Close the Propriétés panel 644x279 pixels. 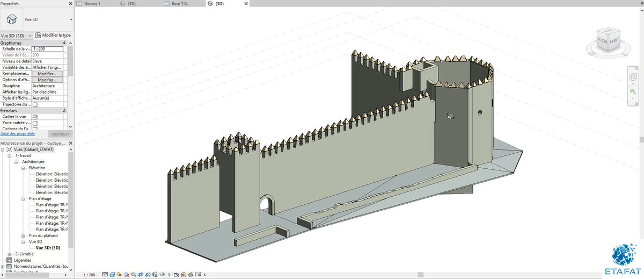71,3
